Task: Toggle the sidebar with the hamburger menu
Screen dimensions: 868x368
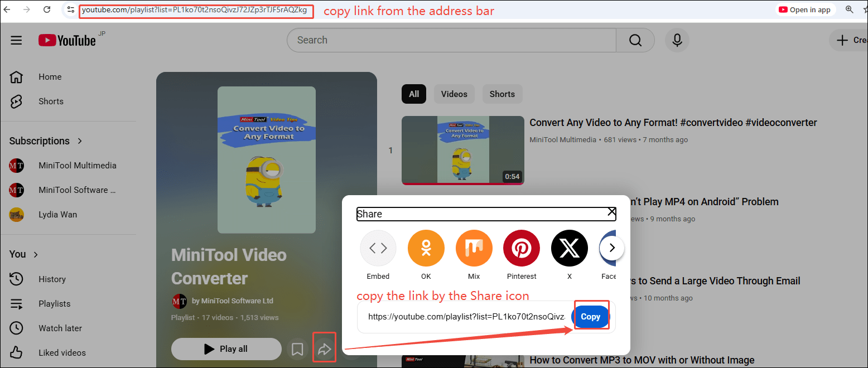Action: pos(16,40)
